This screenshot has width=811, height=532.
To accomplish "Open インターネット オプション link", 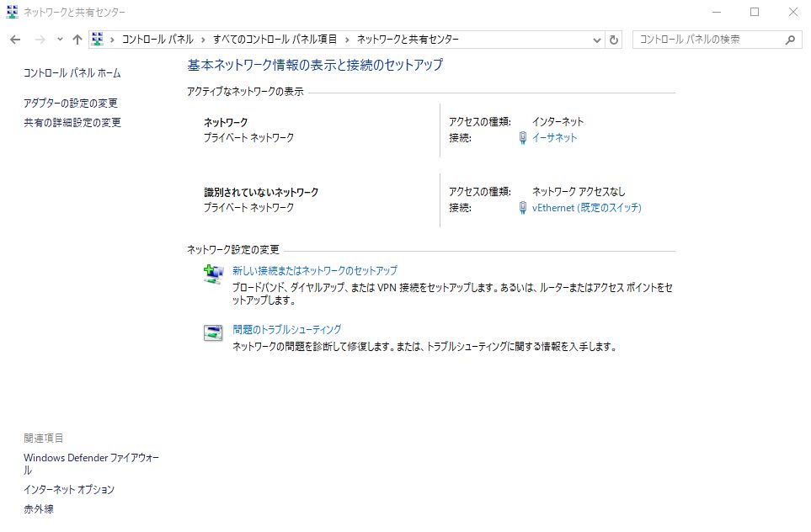I will [x=69, y=490].
